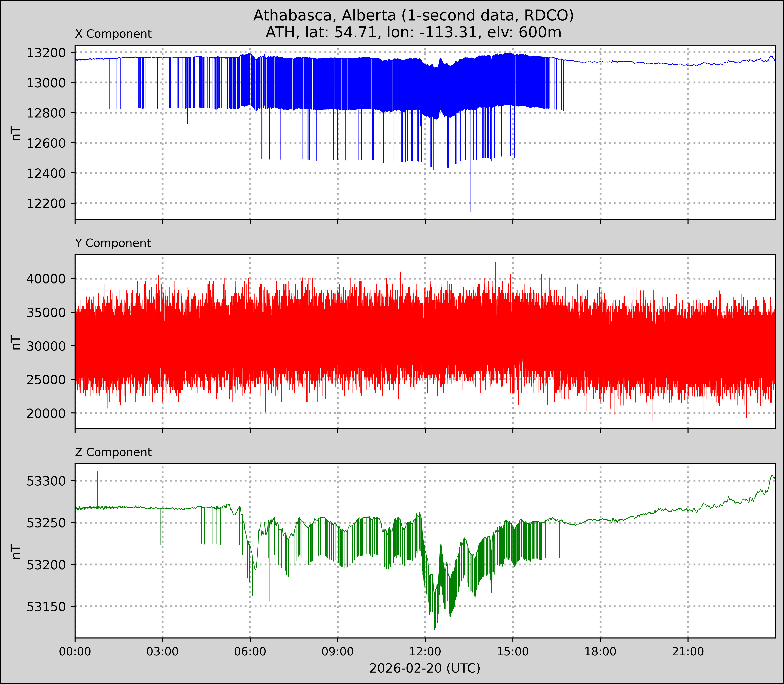784x684 pixels.
Task: Click the 18:00 time tick label
Action: [600, 651]
